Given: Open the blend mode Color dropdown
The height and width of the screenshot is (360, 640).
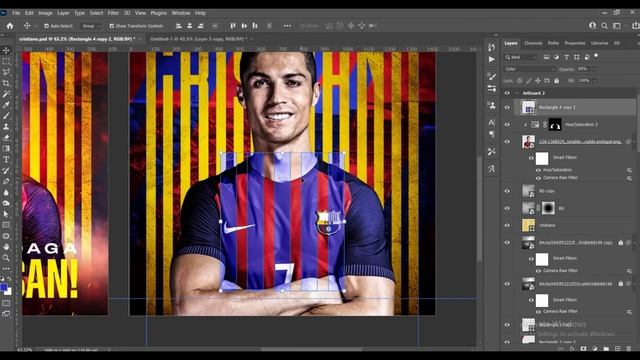Looking at the screenshot, I should 529,69.
